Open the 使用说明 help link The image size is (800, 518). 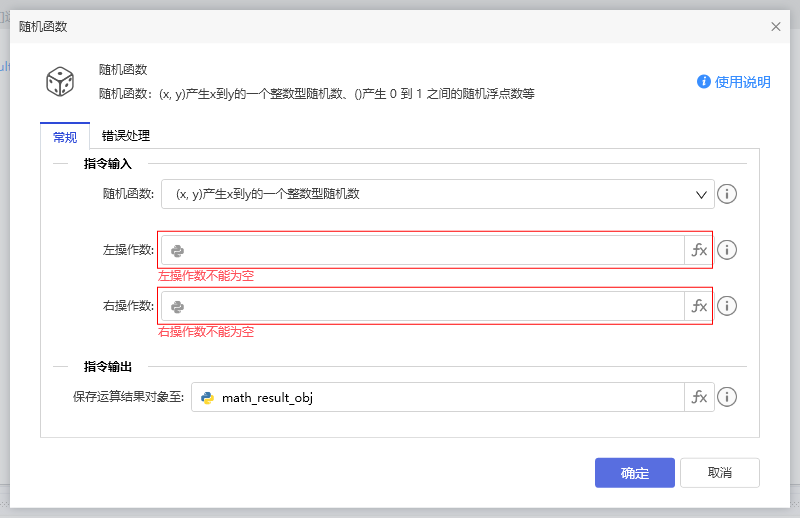pyautogui.click(x=734, y=82)
